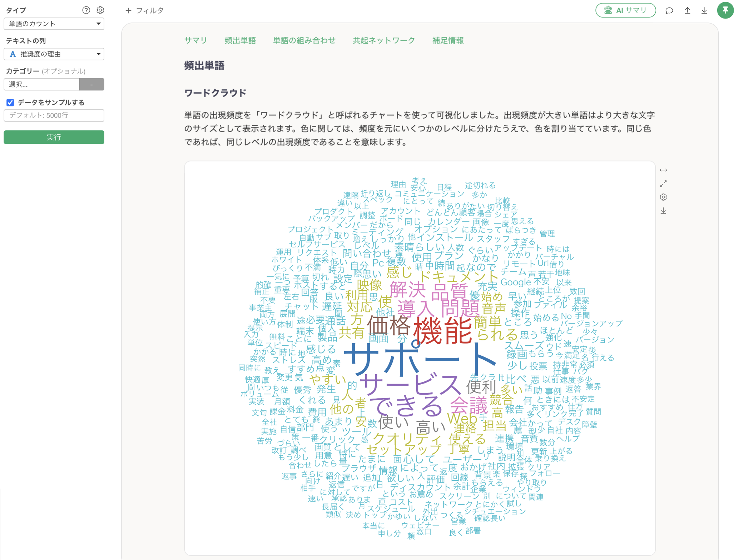Click the top bar upload/share arrow icon
Screen dimensions: 734x560
(x=687, y=10)
